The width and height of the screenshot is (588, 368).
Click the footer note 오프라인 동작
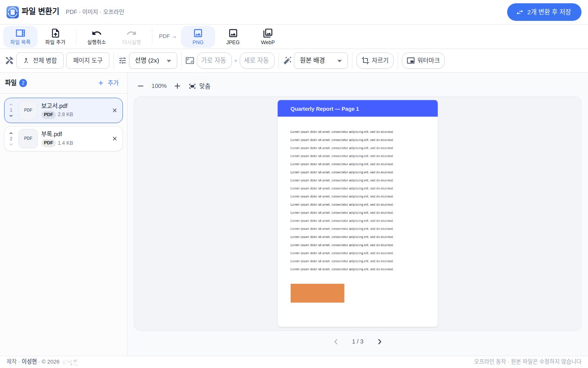490,362
